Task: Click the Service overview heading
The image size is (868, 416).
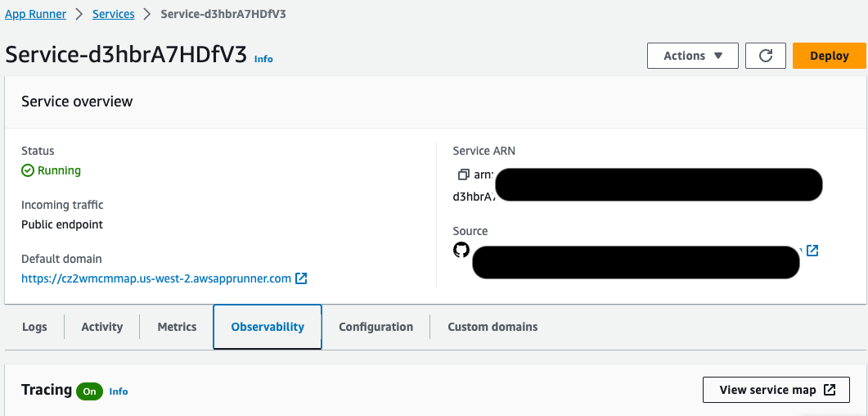Action: click(77, 102)
